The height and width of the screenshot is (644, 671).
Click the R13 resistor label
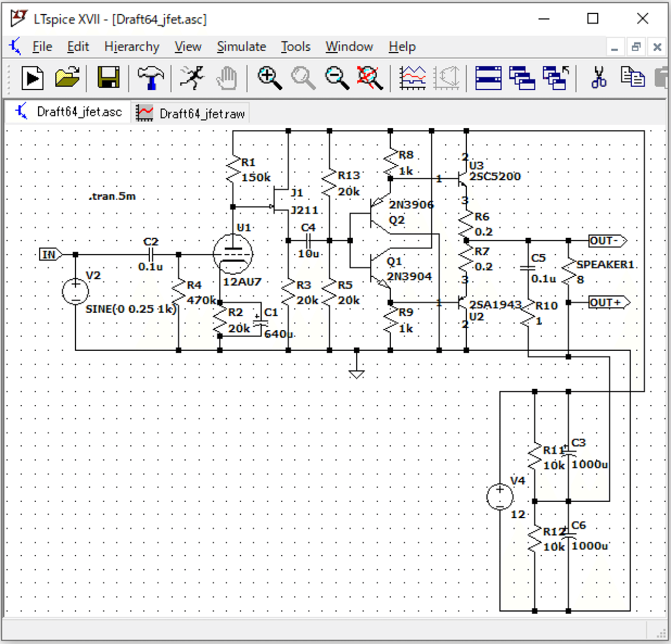(x=349, y=175)
